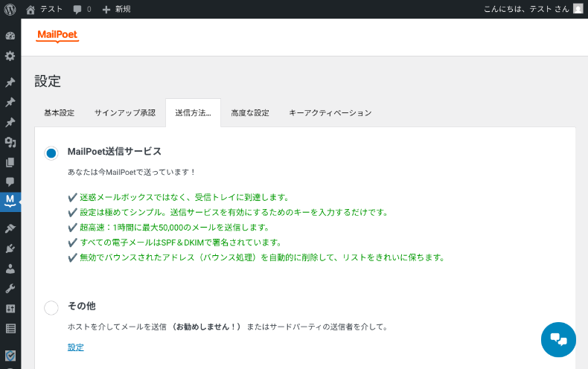Open the Users person icon in the sidebar
588x369 pixels.
point(10,269)
